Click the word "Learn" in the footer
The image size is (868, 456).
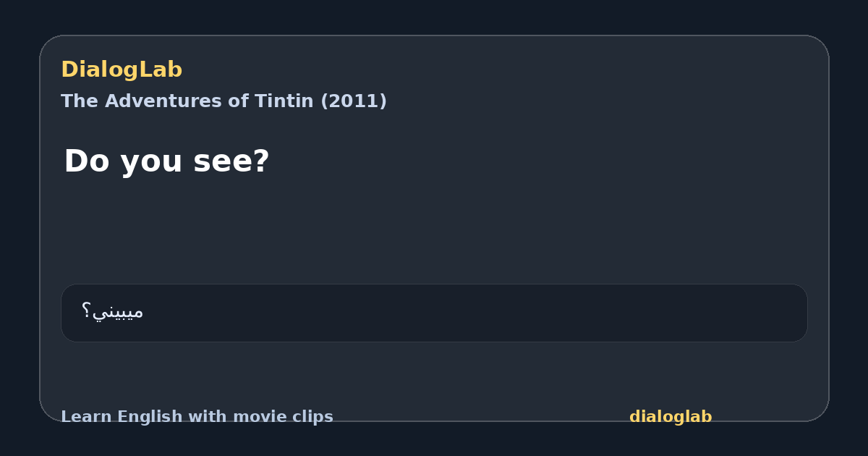click(x=86, y=417)
